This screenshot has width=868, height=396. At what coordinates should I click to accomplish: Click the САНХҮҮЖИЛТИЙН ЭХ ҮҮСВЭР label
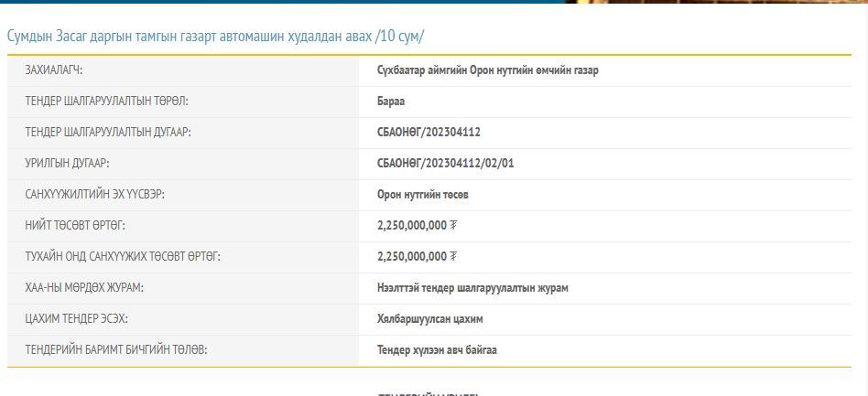click(x=95, y=195)
